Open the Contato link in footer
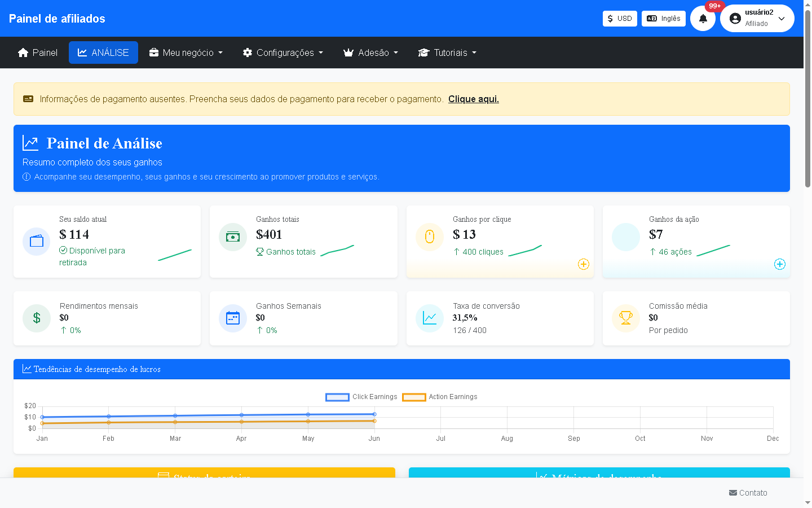This screenshot has height=508, width=812. coord(748,493)
